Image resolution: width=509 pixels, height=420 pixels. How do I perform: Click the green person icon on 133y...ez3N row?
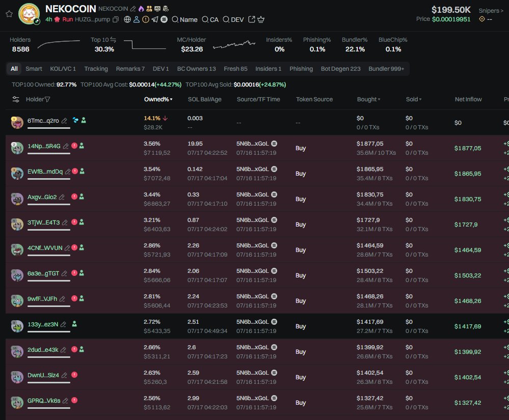tap(74, 324)
